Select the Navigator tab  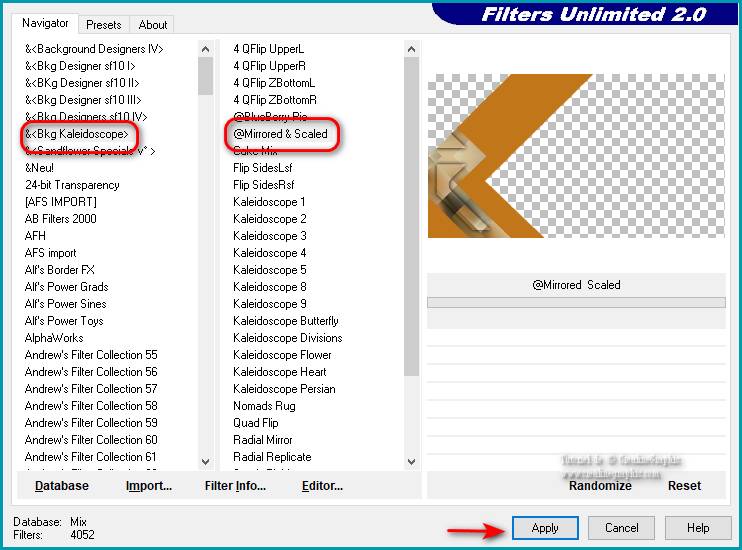[46, 23]
